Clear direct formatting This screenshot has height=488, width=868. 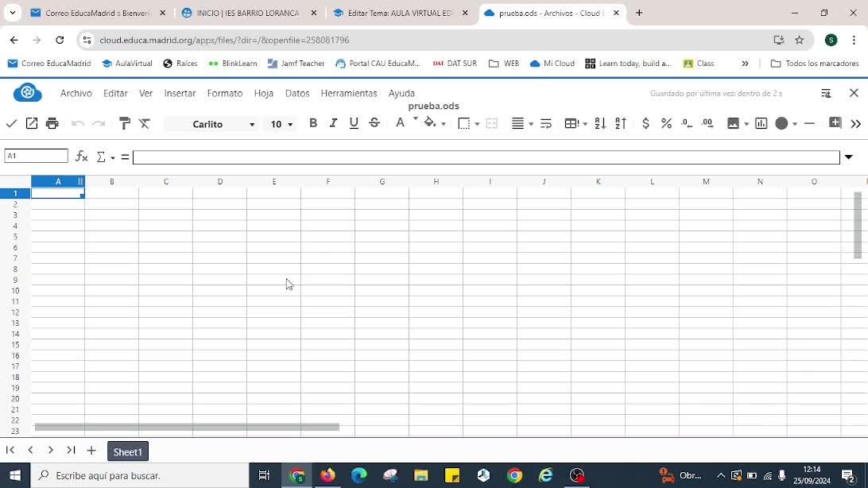coord(145,123)
